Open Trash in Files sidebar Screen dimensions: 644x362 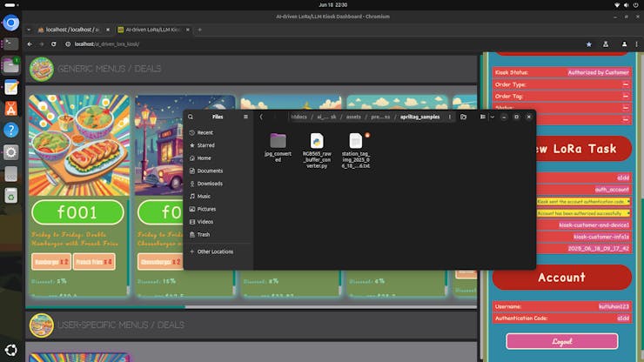[x=204, y=234]
